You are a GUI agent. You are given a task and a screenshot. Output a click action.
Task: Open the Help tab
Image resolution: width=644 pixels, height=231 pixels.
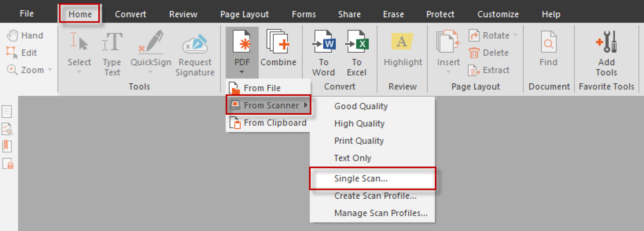[551, 14]
